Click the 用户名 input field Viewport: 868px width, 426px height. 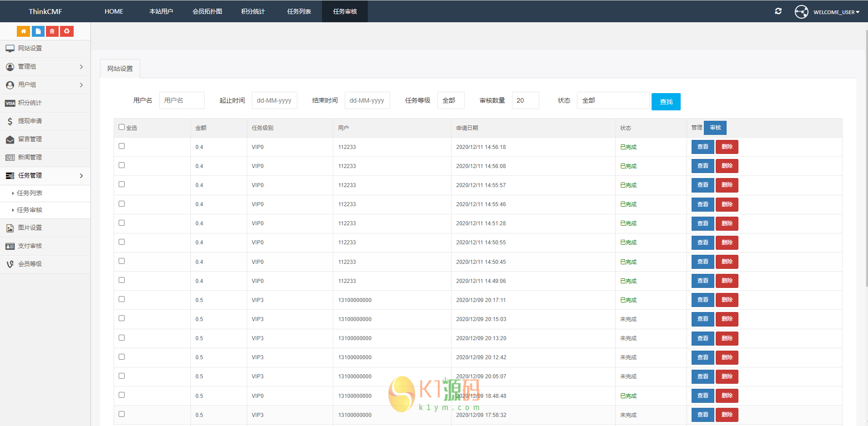181,100
